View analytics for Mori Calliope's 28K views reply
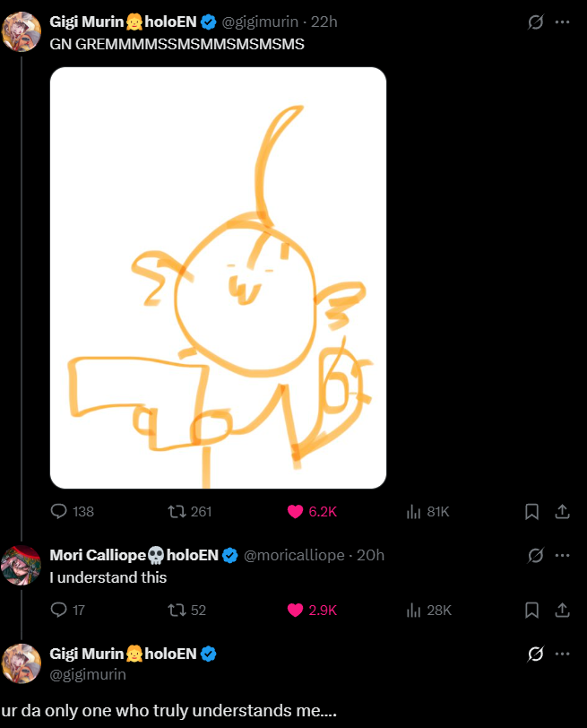 [414, 610]
